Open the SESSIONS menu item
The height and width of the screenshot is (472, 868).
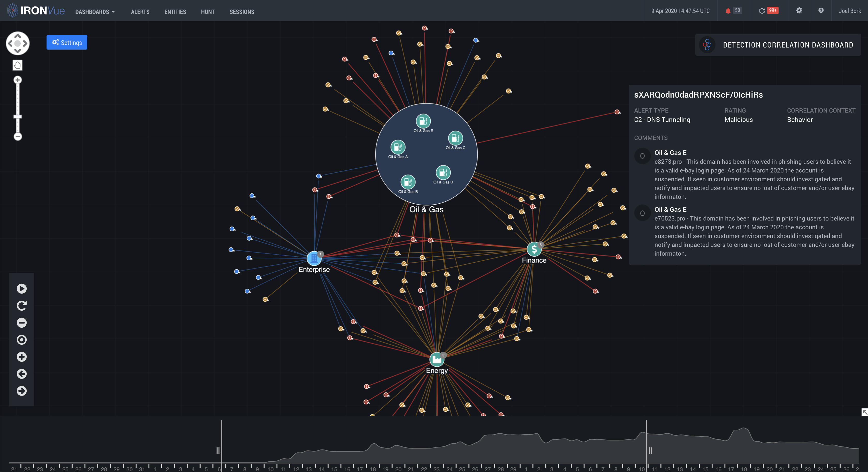point(242,12)
